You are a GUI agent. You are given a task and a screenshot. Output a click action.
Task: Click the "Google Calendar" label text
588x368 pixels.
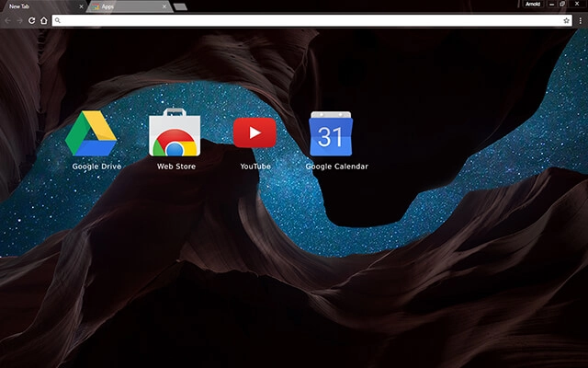tap(337, 167)
